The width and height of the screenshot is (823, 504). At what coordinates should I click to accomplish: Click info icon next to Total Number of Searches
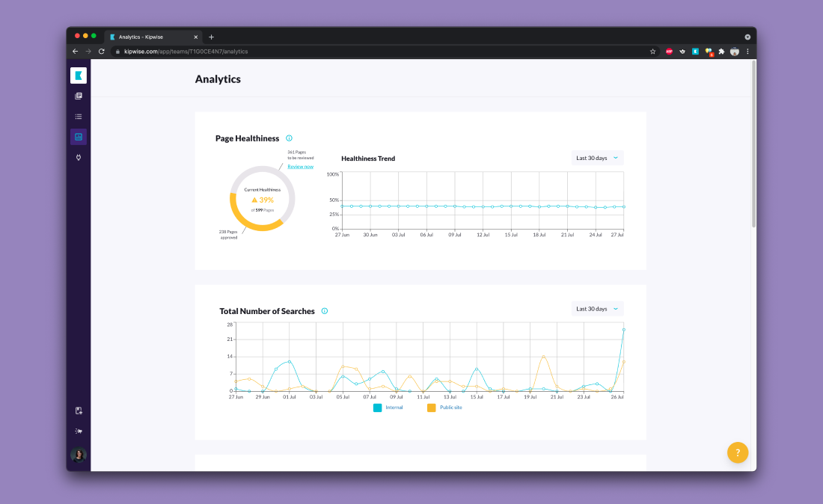(324, 311)
